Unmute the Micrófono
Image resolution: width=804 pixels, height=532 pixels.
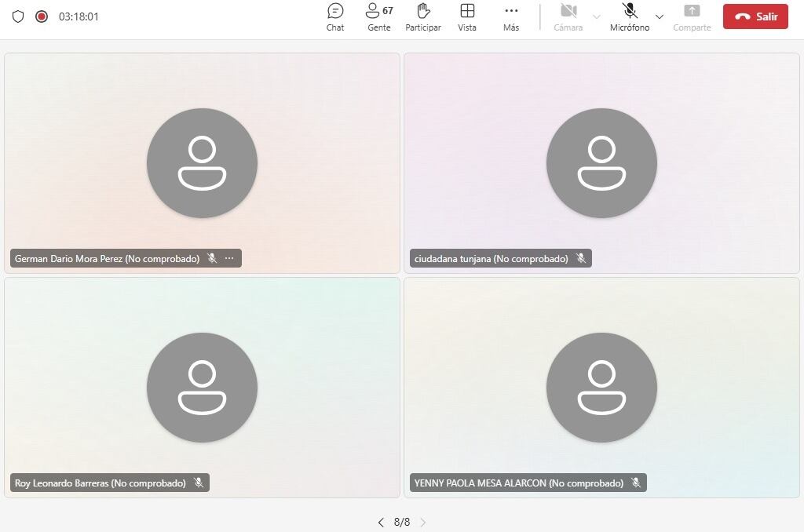tap(630, 16)
